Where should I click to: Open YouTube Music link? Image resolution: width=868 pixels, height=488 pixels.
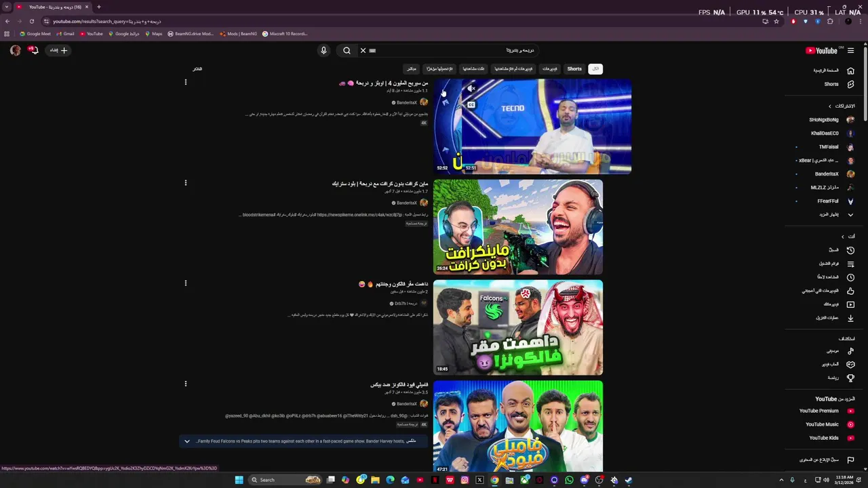(826, 424)
